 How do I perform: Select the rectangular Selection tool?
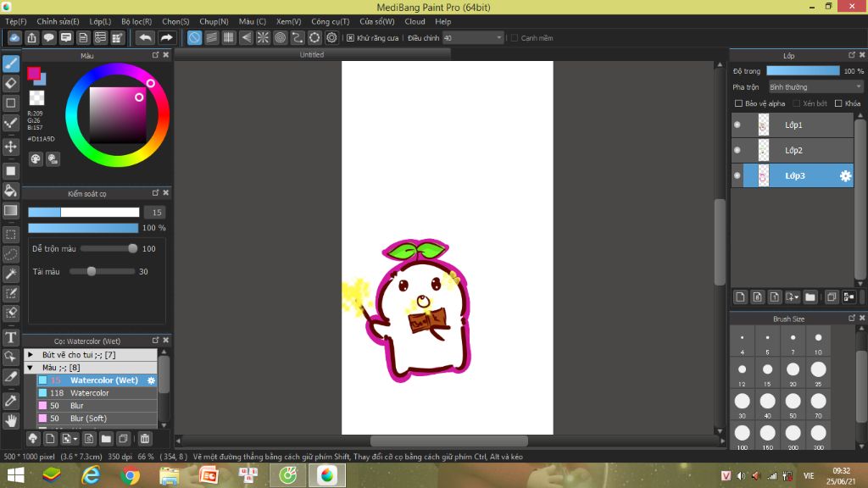click(10, 235)
